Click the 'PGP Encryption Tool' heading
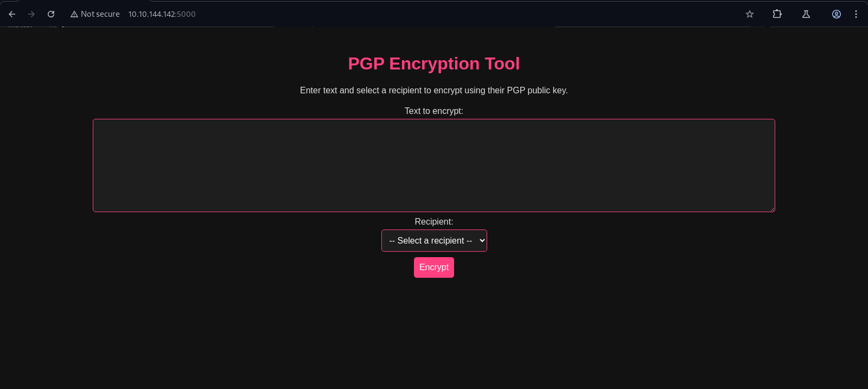868x389 pixels. coord(433,63)
